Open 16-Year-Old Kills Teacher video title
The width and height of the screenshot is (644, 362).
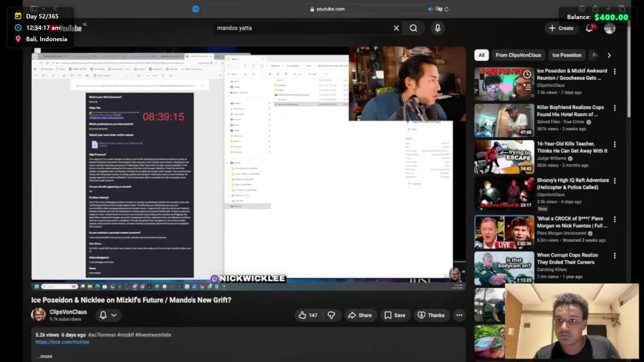coord(572,147)
